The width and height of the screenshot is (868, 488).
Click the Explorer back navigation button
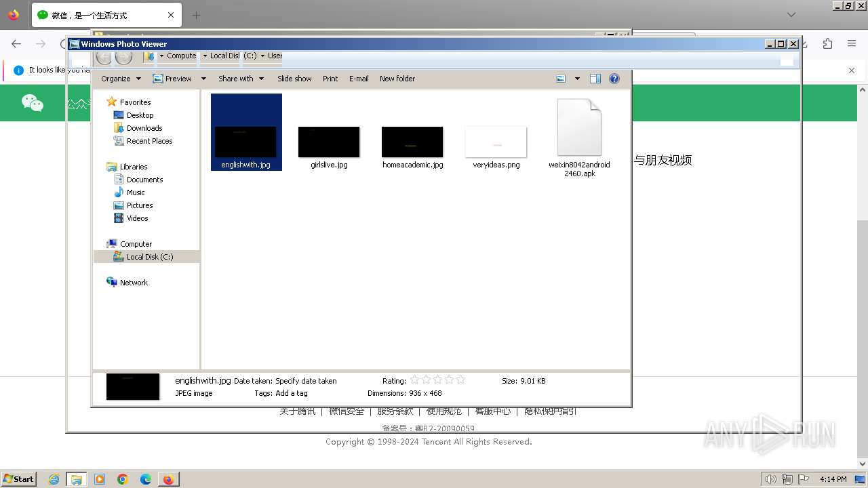(104, 58)
